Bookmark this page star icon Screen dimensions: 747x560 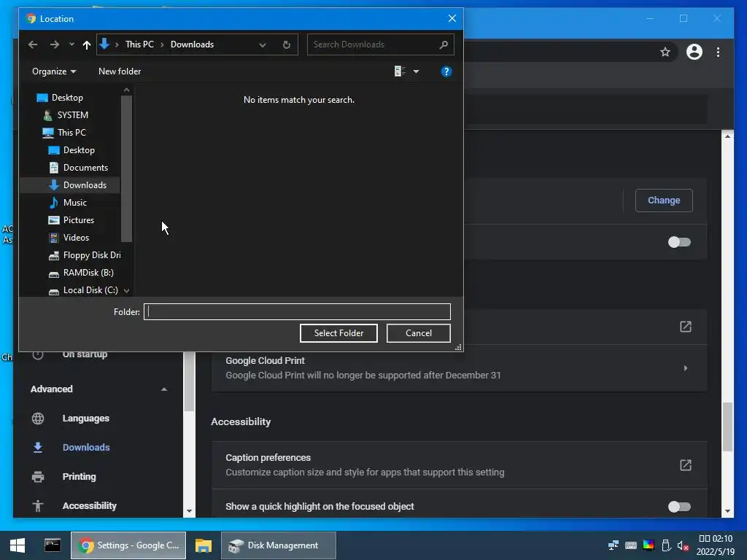click(665, 52)
